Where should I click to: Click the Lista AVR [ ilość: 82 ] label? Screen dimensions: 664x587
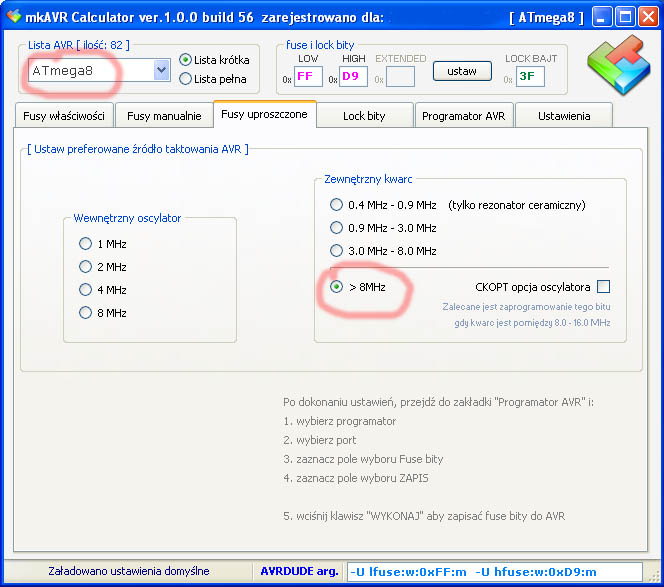click(x=79, y=45)
